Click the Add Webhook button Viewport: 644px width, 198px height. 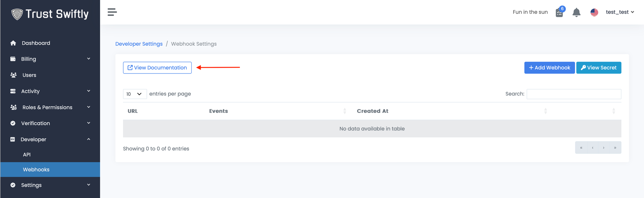pos(549,68)
